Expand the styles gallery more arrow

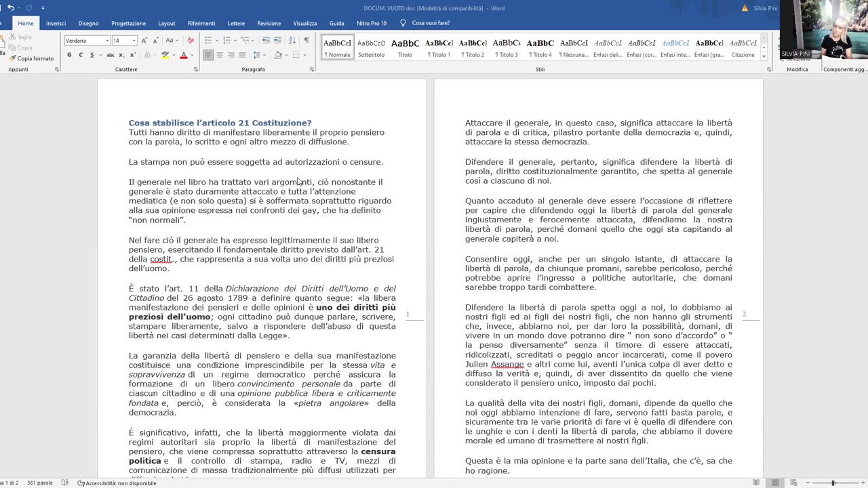point(764,56)
